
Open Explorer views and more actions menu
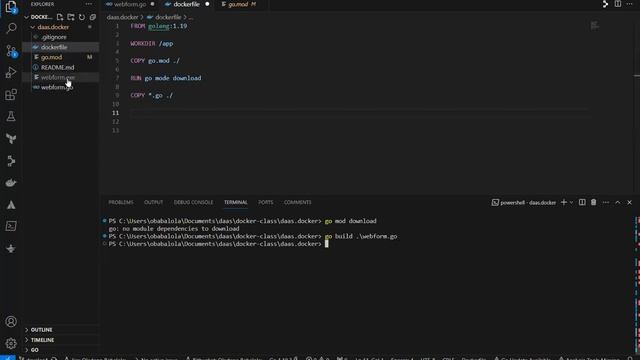tap(89, 4)
